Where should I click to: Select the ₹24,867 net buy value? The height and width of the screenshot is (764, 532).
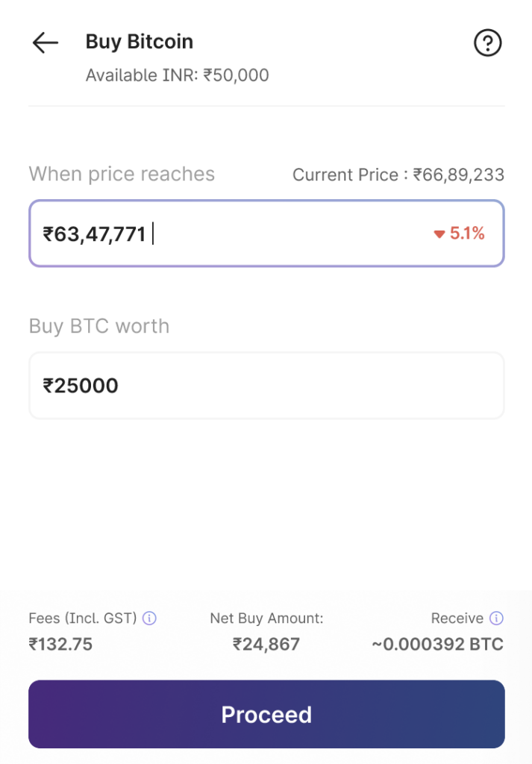click(266, 645)
